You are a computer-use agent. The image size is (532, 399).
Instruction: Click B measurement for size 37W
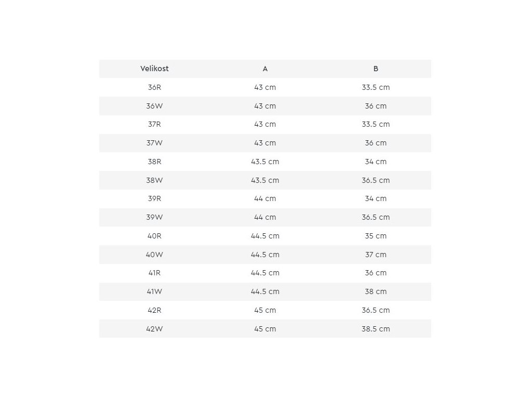pyautogui.click(x=376, y=143)
